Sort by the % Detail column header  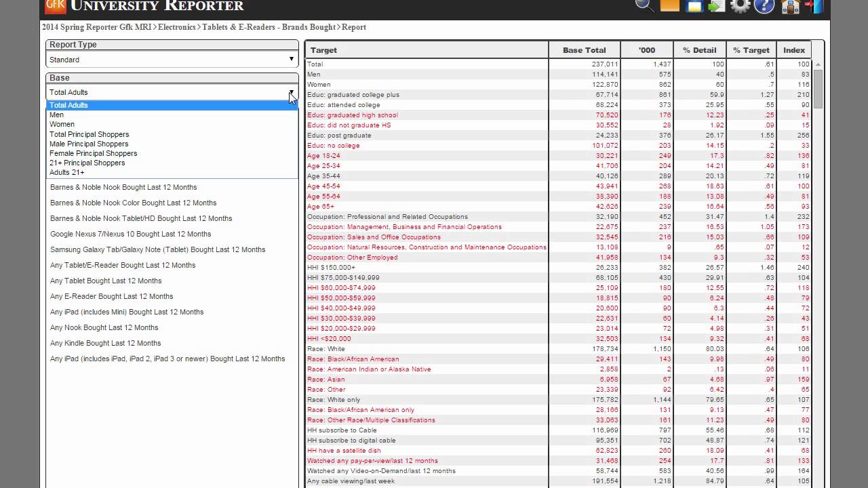[699, 50]
